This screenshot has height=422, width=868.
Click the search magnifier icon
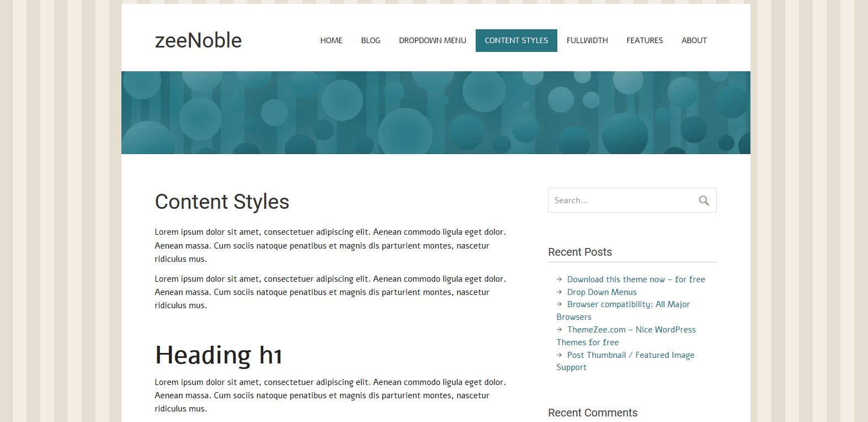tap(704, 201)
